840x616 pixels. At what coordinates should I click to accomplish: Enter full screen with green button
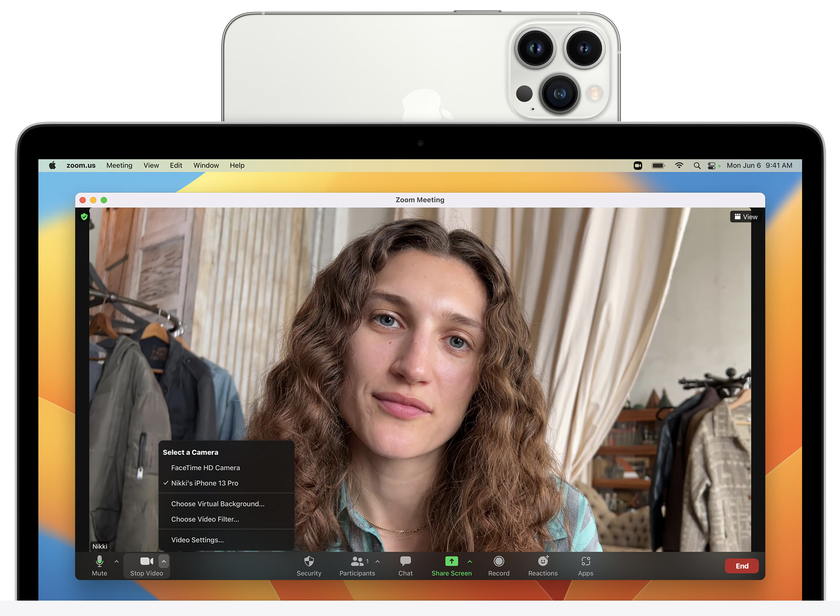tap(104, 200)
